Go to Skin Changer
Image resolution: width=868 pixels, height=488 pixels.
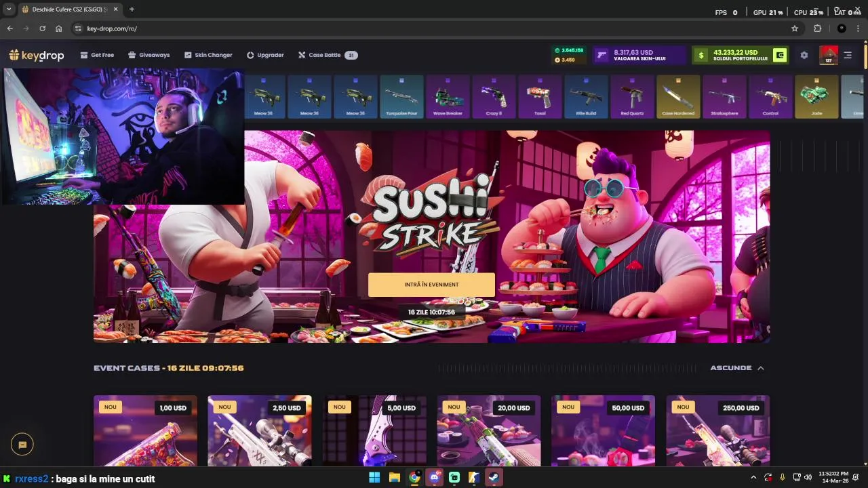pyautogui.click(x=208, y=55)
